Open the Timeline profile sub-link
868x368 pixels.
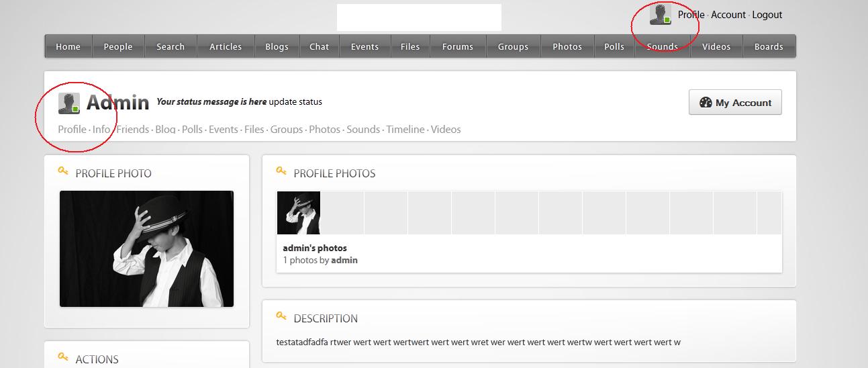coord(405,130)
